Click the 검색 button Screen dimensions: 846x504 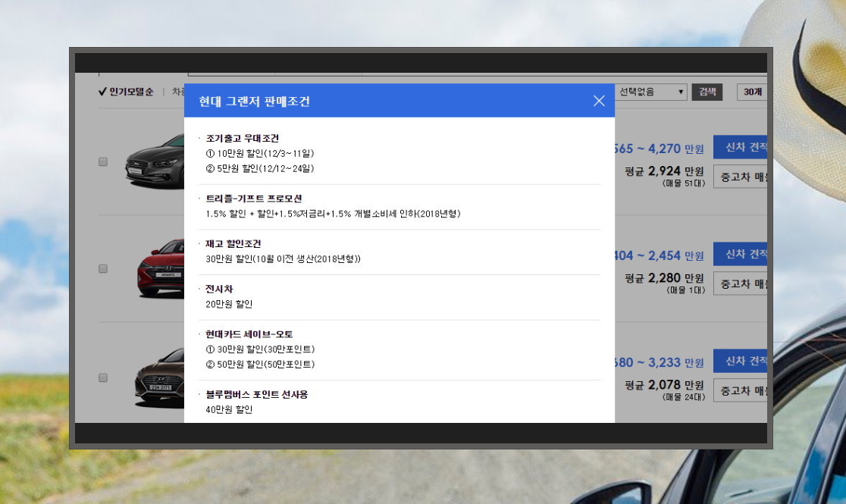click(707, 92)
